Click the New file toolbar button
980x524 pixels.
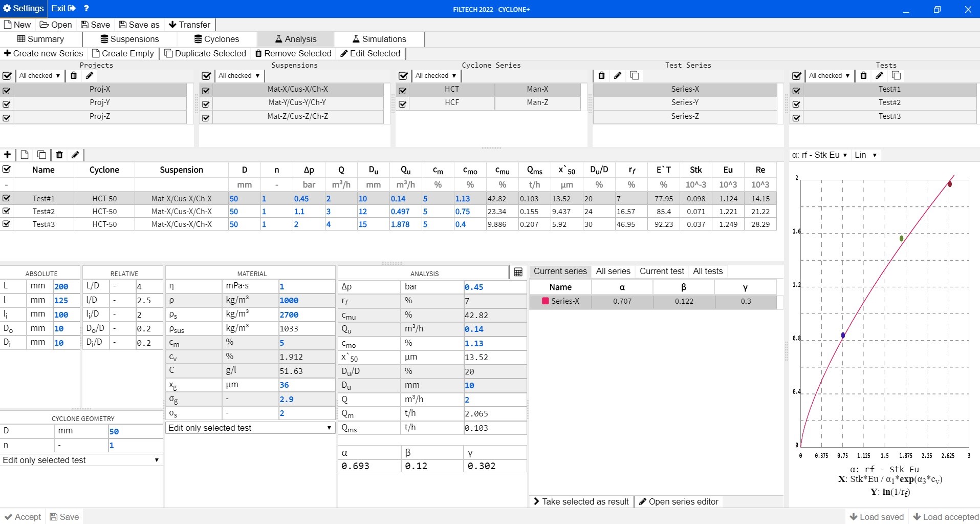(17, 25)
